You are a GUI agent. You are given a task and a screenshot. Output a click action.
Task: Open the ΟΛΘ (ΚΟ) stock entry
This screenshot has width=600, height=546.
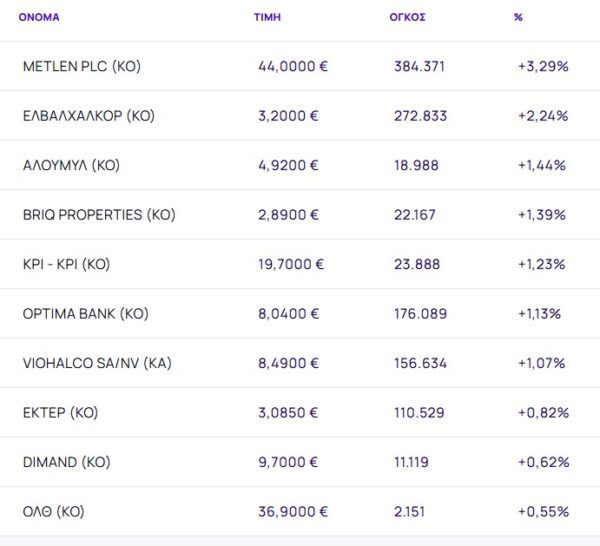point(53,511)
